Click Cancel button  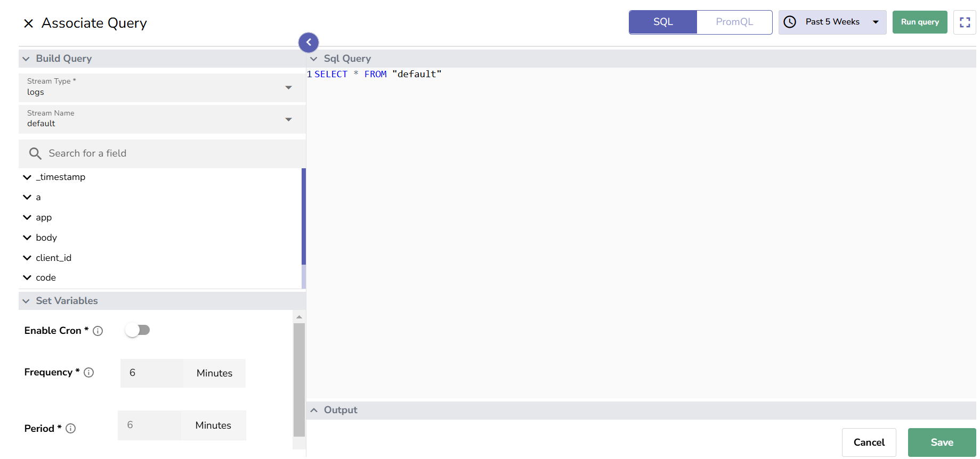869,442
